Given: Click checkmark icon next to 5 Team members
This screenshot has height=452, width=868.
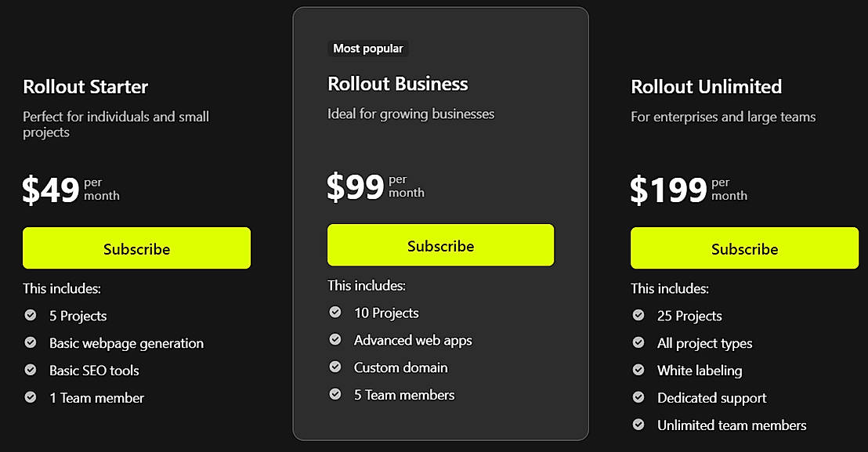Looking at the screenshot, I should click(335, 394).
